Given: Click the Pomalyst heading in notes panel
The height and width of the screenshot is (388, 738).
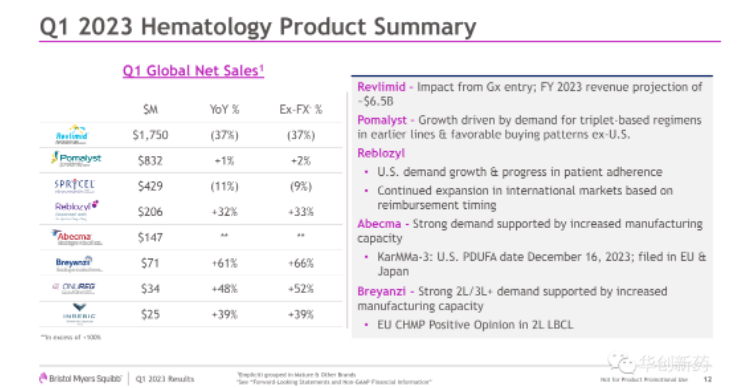Looking at the screenshot, I should 382,121.
